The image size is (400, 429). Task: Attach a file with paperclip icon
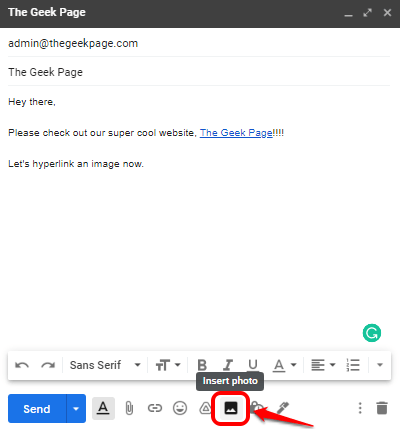(129, 408)
